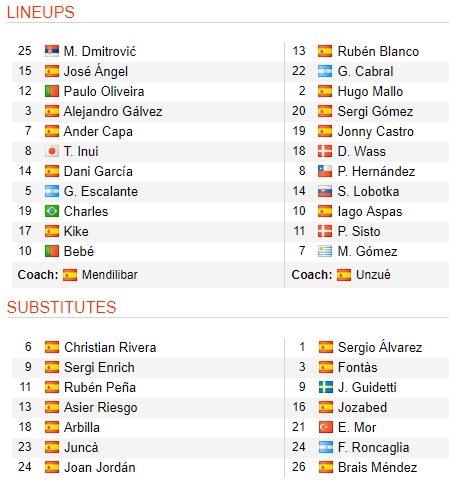This screenshot has height=480, width=449.
Task: Open Sergi Enrich player link
Action: coord(99,367)
